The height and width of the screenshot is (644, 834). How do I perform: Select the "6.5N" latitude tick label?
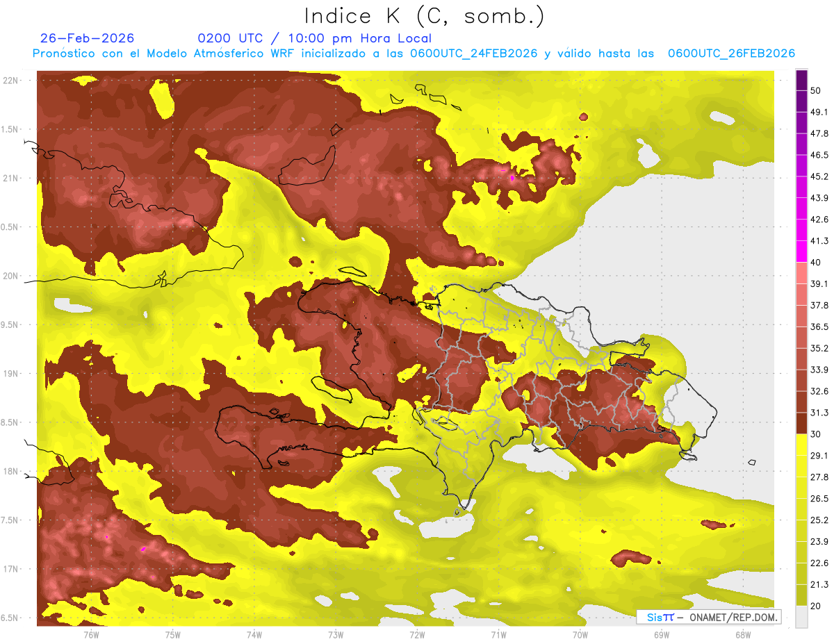pyautogui.click(x=10, y=618)
